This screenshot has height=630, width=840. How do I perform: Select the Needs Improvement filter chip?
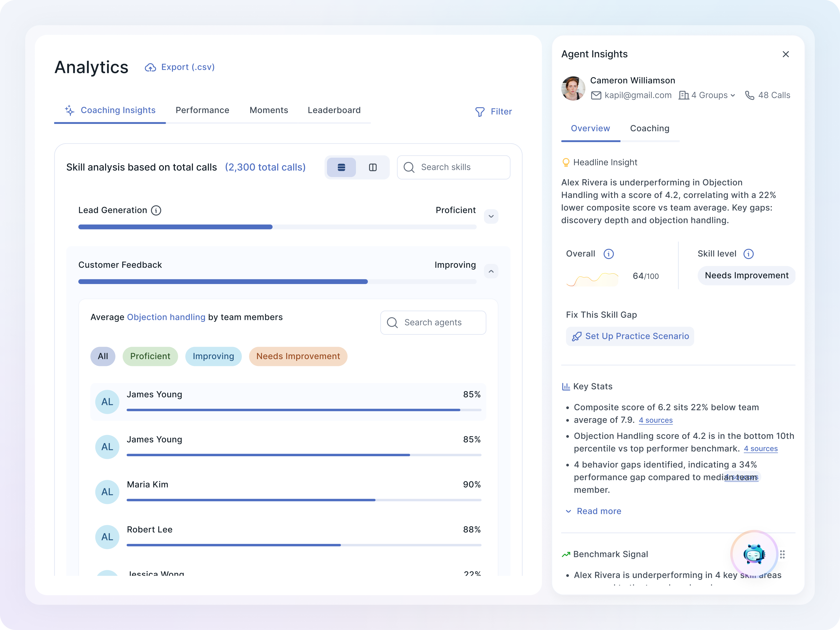coord(298,356)
